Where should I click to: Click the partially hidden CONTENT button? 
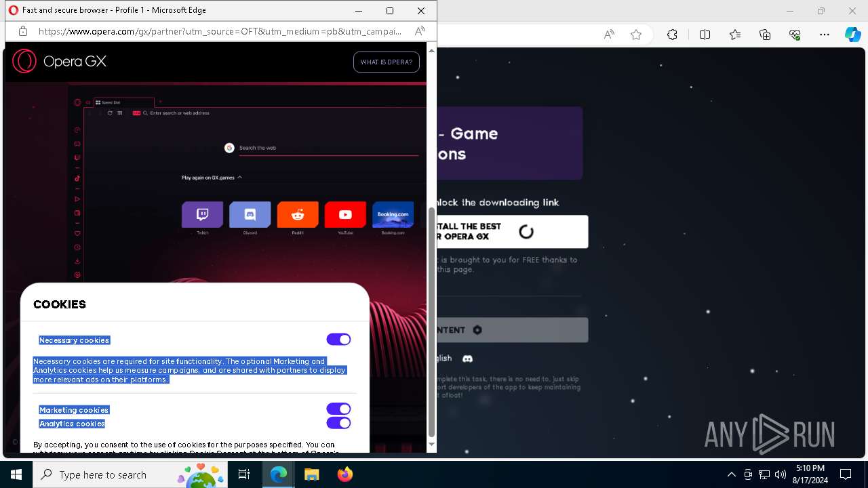512,330
